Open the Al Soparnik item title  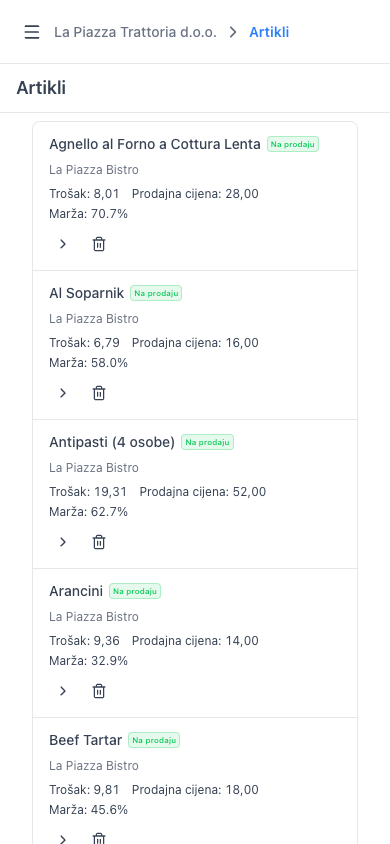(x=87, y=293)
